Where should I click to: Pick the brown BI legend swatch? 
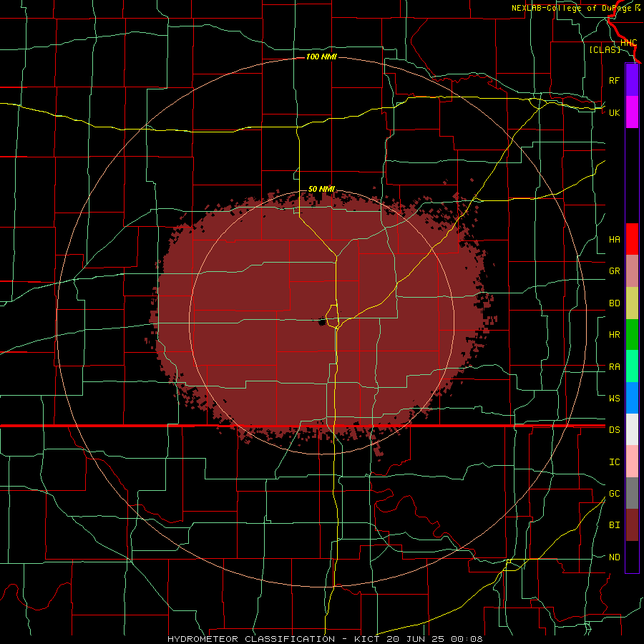tap(632, 525)
